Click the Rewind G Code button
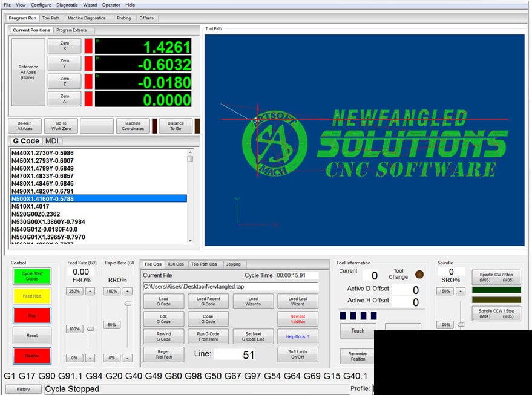Screen dimensions: 532x395 click(163, 336)
